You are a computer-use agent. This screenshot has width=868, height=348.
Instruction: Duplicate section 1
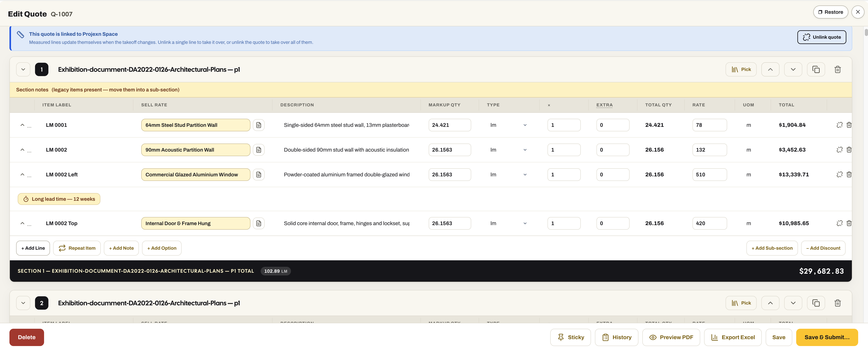pos(816,69)
